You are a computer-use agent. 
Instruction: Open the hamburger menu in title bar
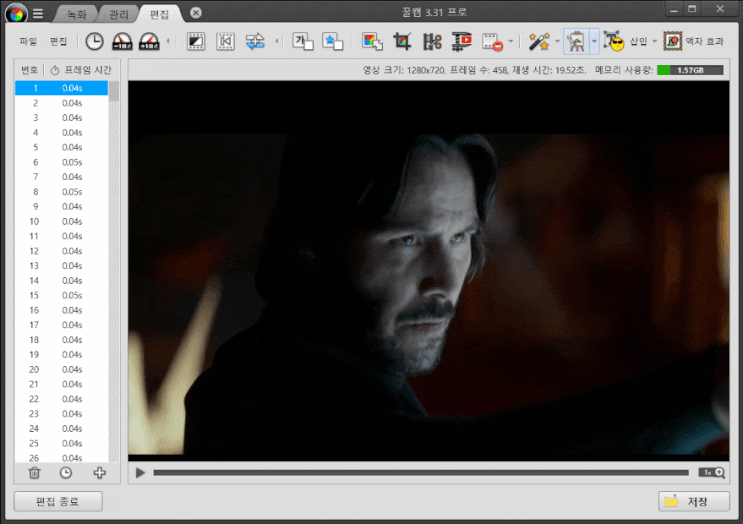coord(38,13)
